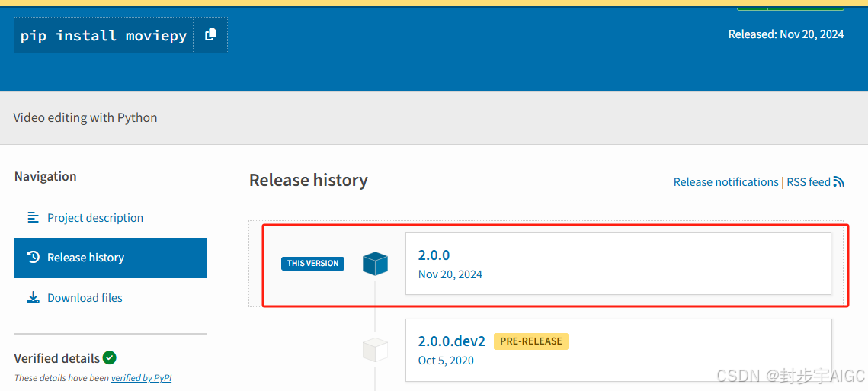Click the Release history heading
Viewport: 868px width, 391px height.
(x=309, y=181)
